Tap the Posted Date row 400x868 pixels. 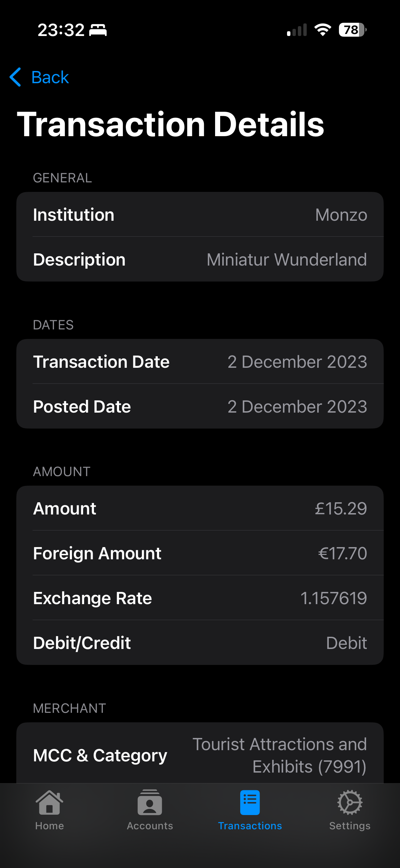point(200,406)
